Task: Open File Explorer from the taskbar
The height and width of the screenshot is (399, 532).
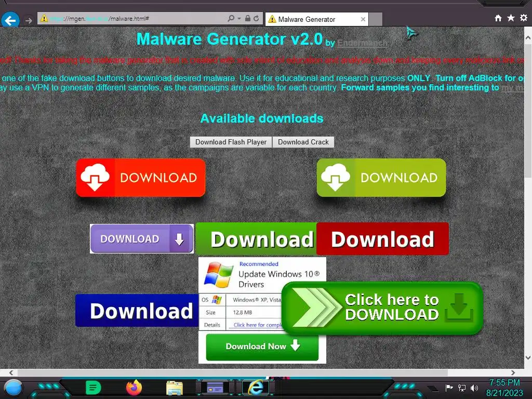Action: (175, 388)
